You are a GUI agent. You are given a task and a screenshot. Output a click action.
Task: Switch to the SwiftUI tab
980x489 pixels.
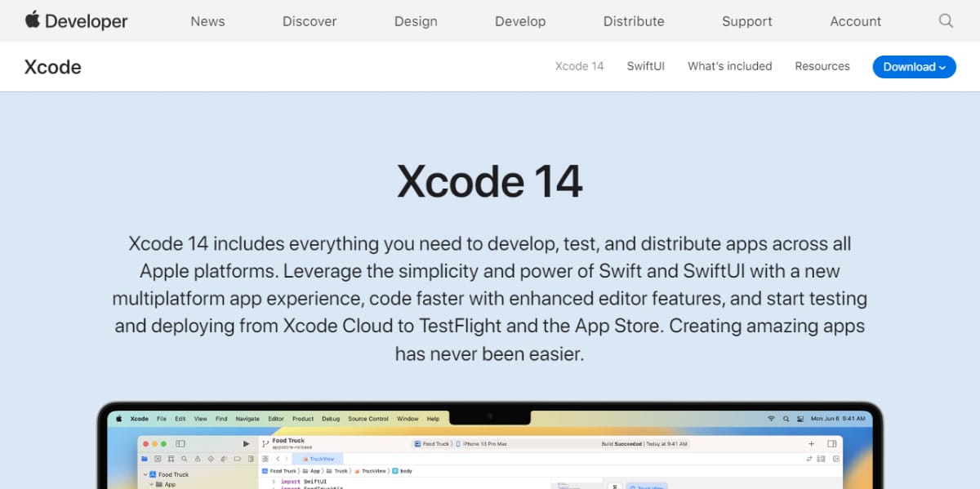point(645,66)
